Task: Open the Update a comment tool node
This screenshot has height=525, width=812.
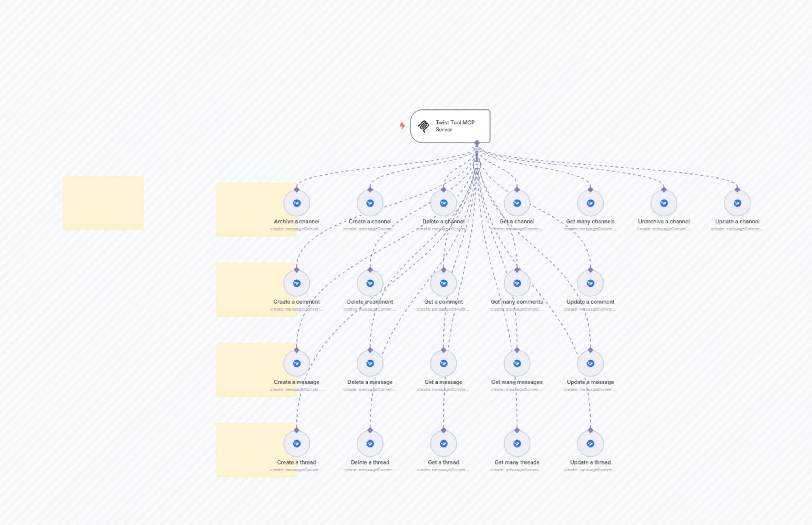Action: pos(590,283)
